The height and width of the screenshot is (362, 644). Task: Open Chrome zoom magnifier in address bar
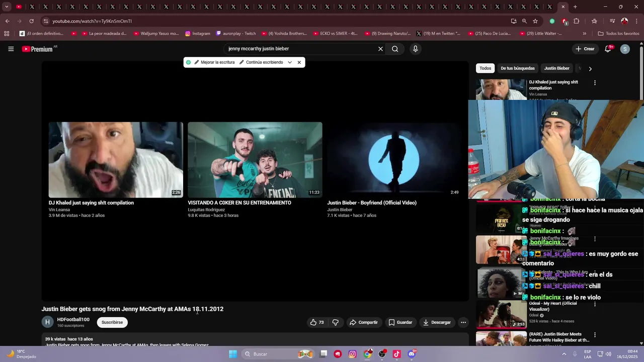point(524,21)
